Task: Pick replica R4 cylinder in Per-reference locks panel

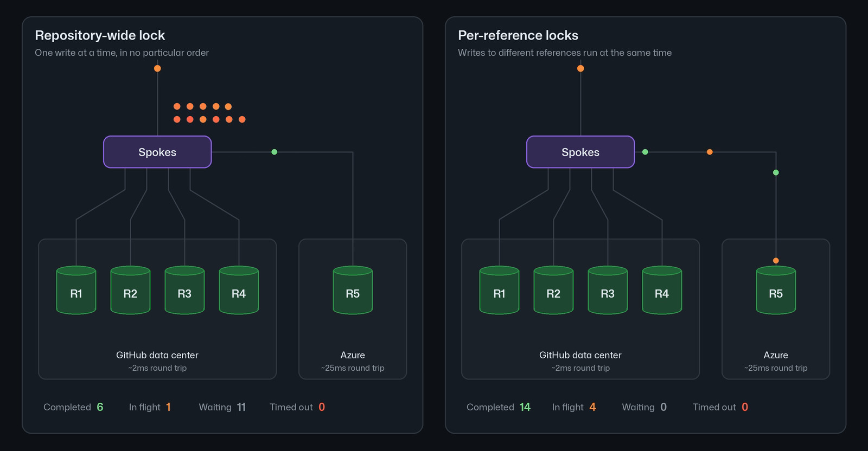Action: (662, 290)
